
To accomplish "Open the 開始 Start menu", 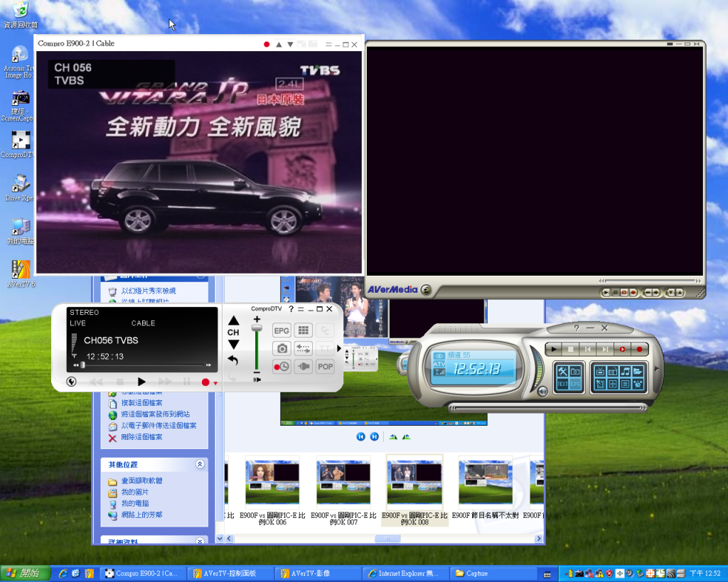I will [25, 573].
